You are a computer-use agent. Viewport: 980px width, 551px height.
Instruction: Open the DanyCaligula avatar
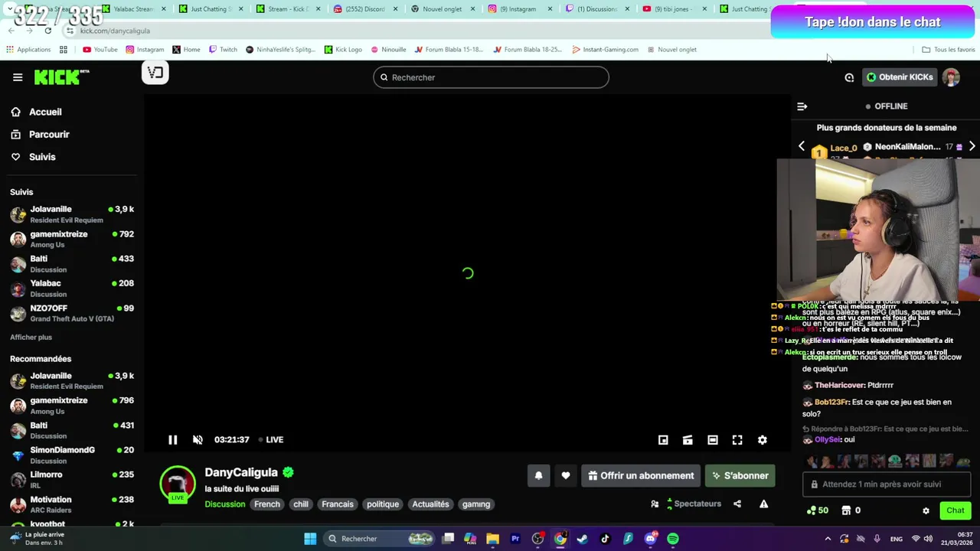(178, 484)
